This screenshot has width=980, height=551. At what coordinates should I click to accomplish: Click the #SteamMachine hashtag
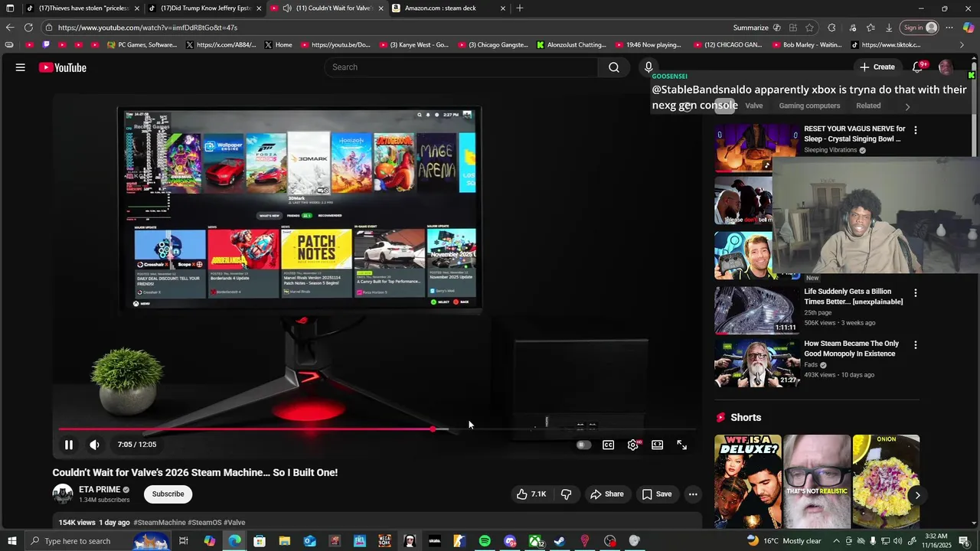[x=159, y=523]
